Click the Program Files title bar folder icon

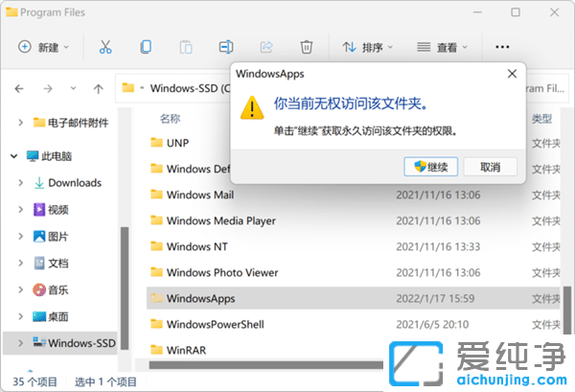[x=11, y=12]
